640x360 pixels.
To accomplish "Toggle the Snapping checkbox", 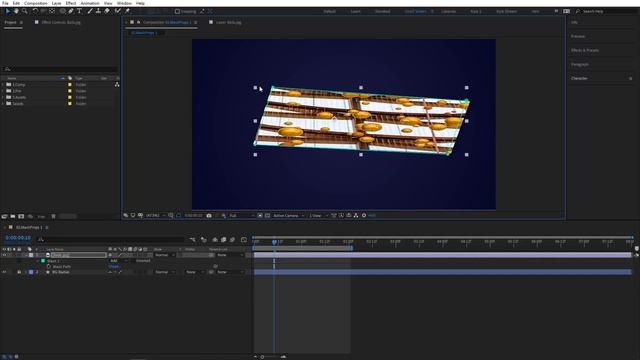I will pyautogui.click(x=177, y=11).
